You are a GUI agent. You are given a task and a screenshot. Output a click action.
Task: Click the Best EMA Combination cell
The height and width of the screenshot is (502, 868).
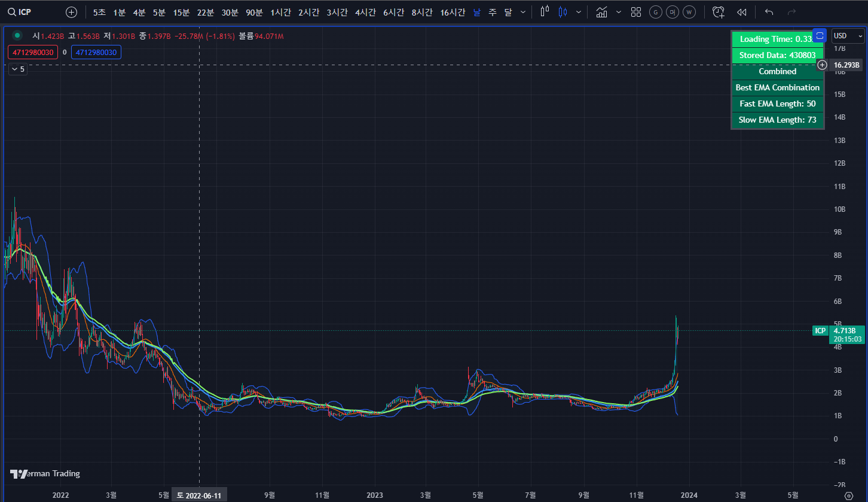tap(778, 87)
